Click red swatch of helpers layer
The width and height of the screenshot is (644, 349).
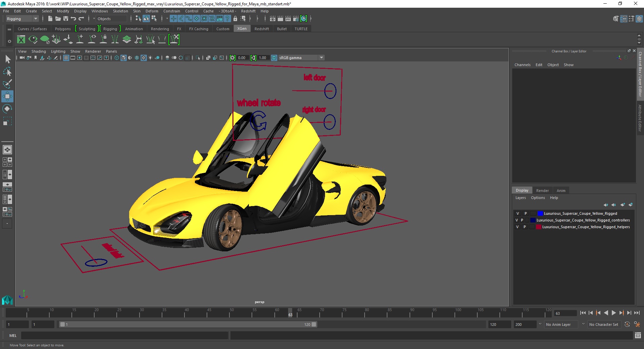pos(538,227)
